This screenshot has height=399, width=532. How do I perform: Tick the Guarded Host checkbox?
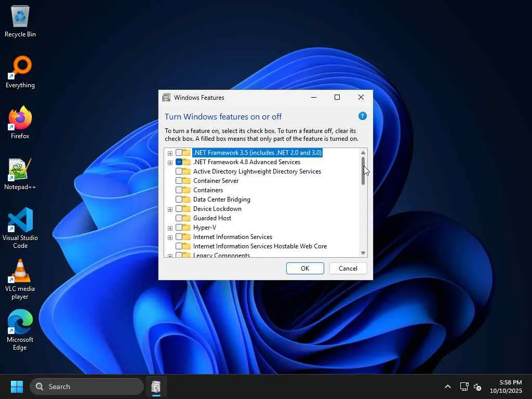179,218
